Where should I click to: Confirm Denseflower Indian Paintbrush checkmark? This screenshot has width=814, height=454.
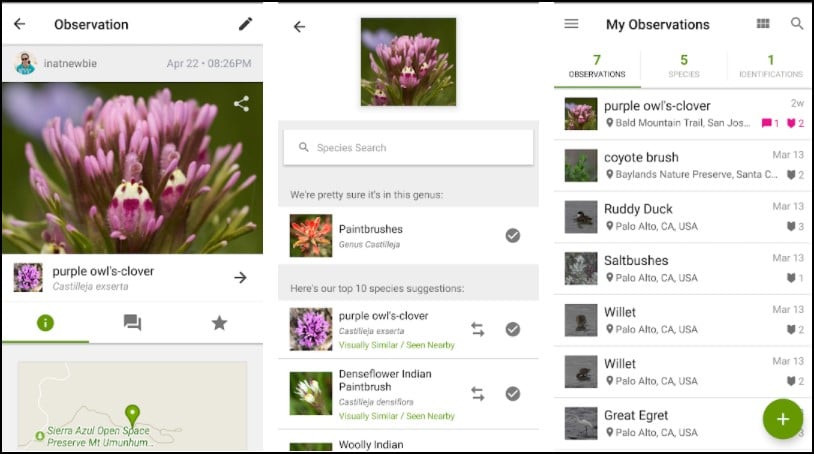(512, 394)
